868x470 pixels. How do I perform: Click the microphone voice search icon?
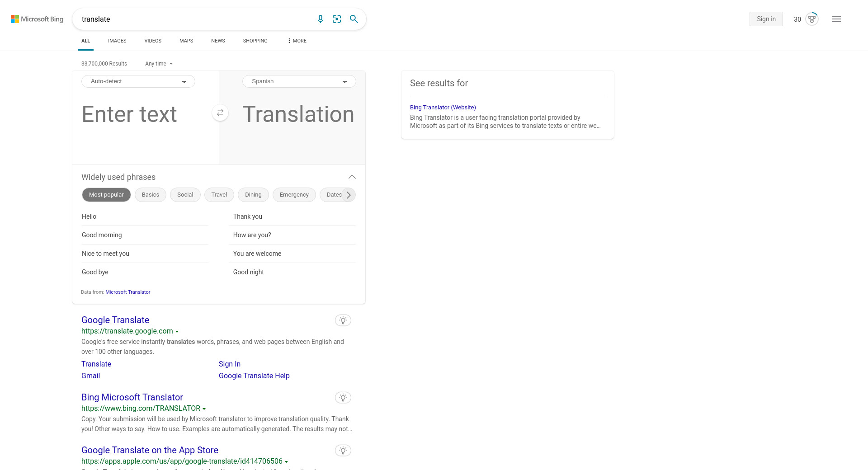click(x=320, y=19)
